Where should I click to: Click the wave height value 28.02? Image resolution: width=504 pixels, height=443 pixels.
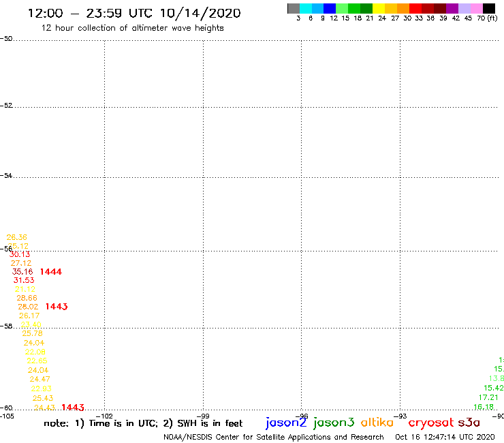(28, 307)
